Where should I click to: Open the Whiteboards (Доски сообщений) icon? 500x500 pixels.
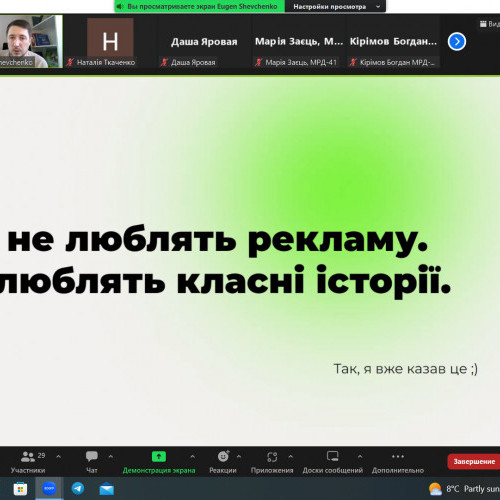[x=332, y=456]
